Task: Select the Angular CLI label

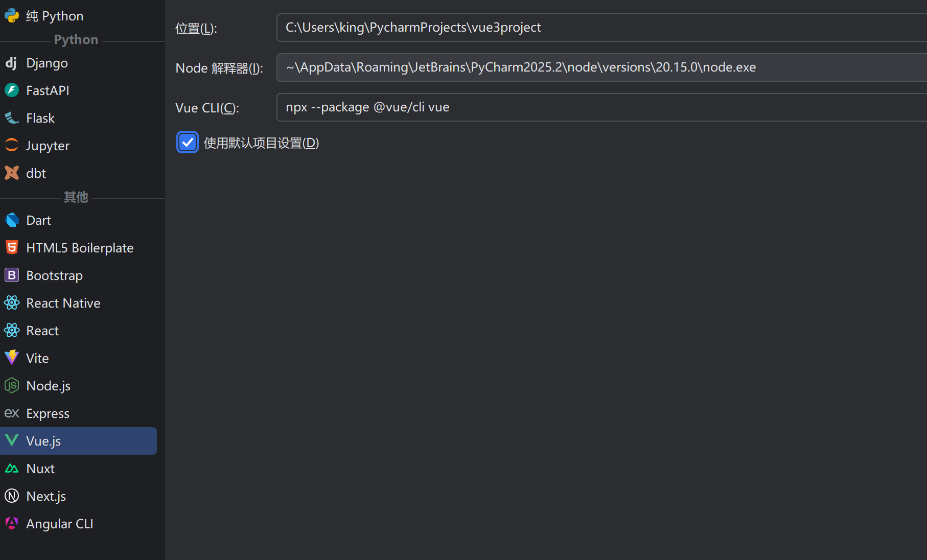Action: [x=60, y=524]
